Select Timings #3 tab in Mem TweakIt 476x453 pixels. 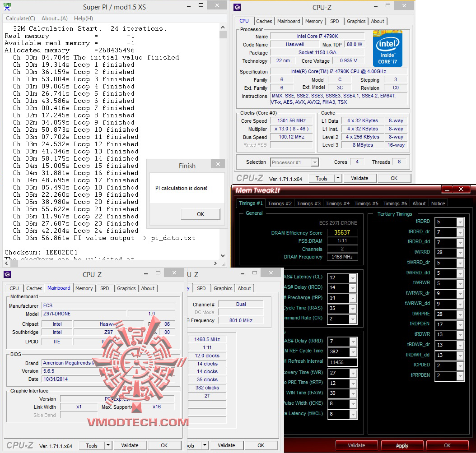(308, 203)
